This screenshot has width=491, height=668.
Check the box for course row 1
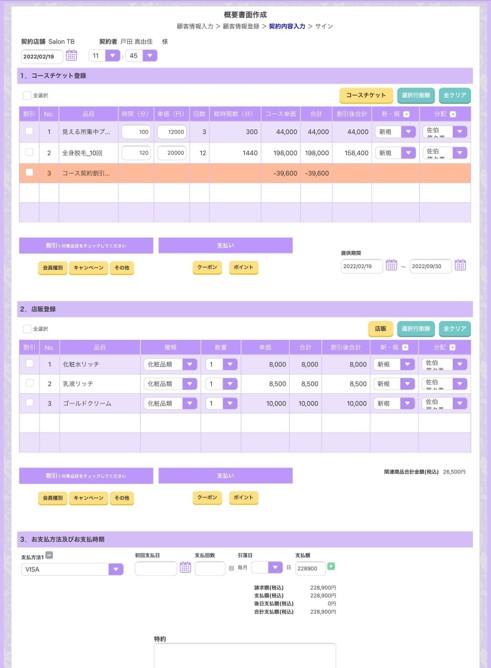(29, 131)
